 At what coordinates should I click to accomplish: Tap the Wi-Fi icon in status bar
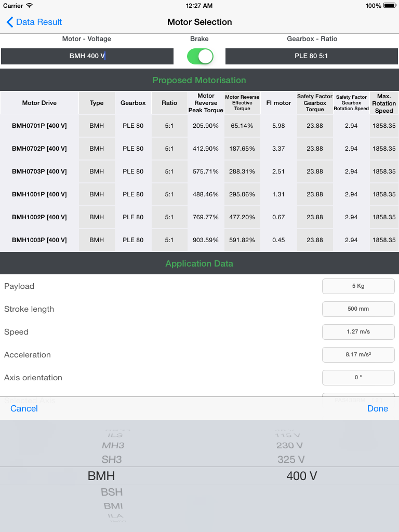pos(30,5)
